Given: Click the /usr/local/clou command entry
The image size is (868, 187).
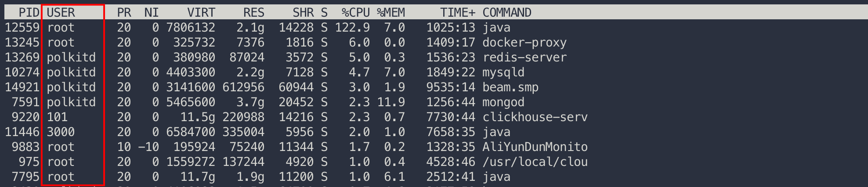Looking at the screenshot, I should pos(535,162).
